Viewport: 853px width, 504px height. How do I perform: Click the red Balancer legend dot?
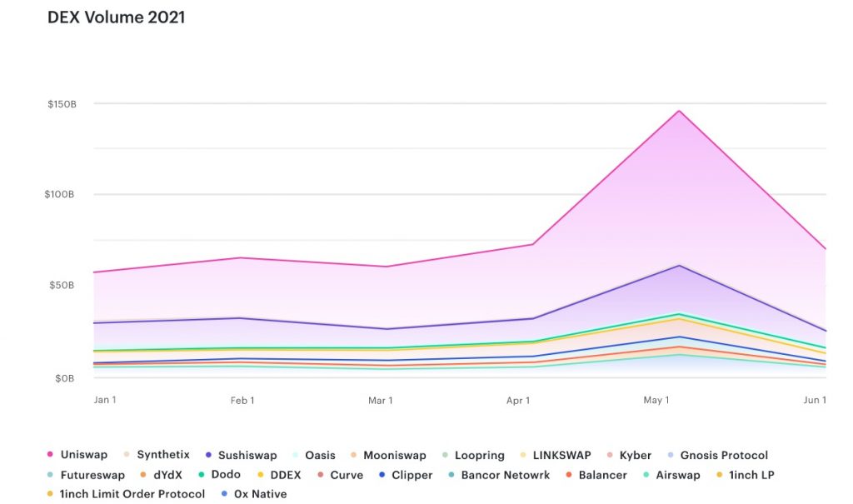click(x=569, y=475)
